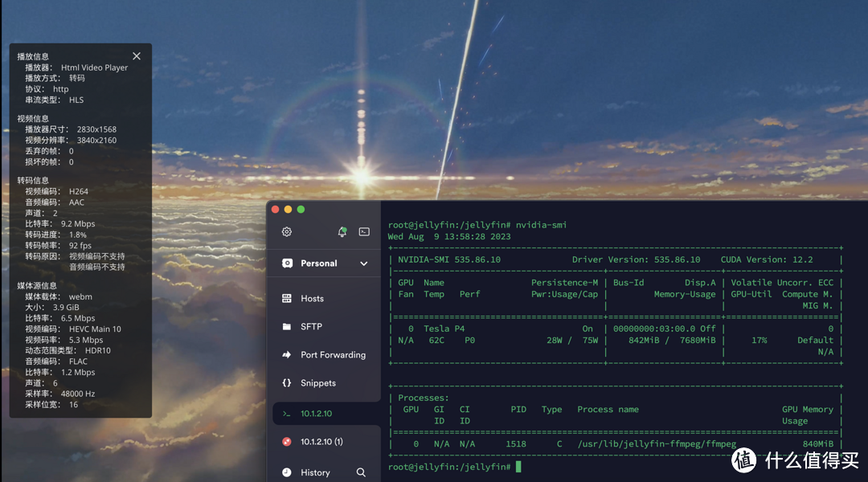This screenshot has width=868, height=482.
Task: Click the search icon beside History
Action: pos(361,472)
